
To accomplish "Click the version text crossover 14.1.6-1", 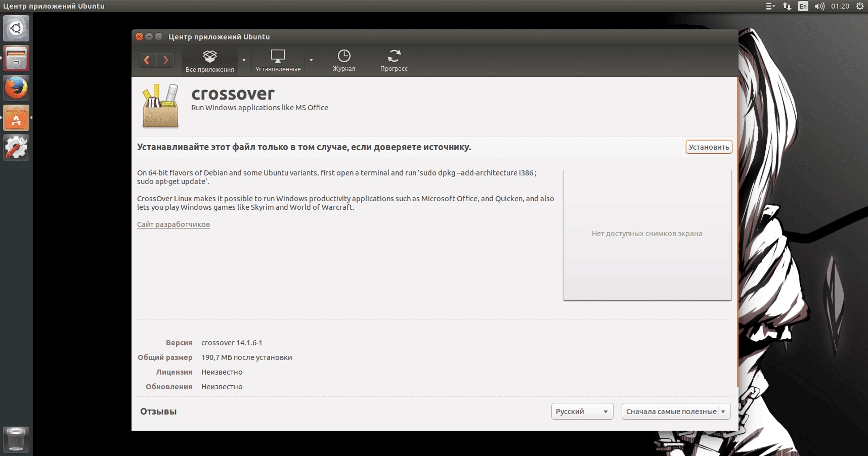I will tap(232, 343).
